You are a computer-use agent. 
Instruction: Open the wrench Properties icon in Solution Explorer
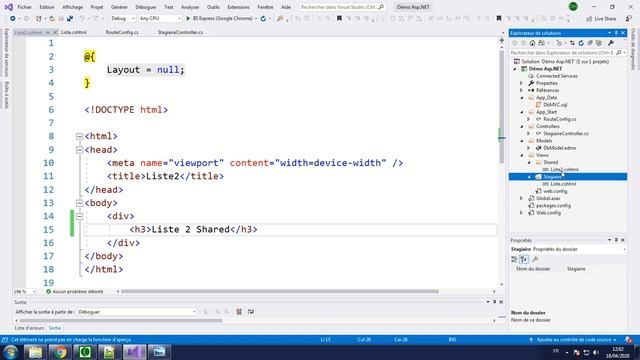pyautogui.click(x=611, y=43)
